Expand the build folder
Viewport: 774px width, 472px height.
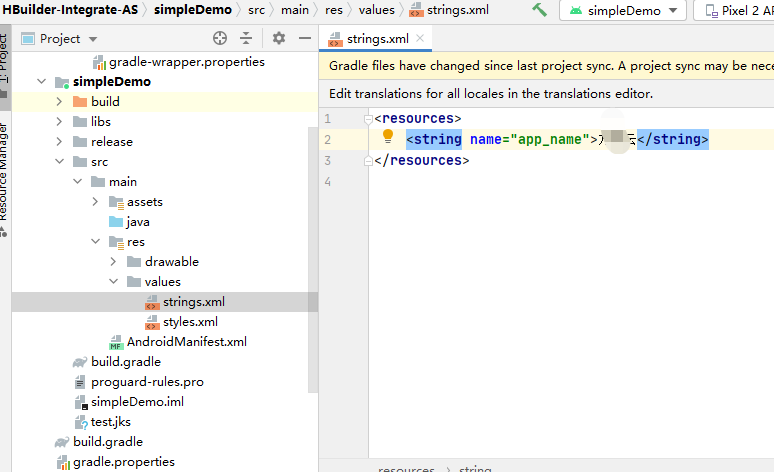(x=59, y=102)
